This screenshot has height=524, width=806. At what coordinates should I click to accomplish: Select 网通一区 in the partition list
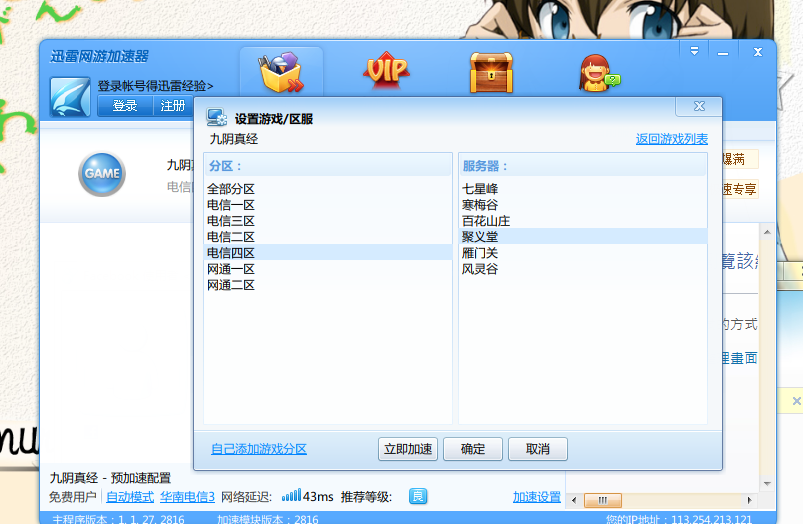tap(231, 269)
